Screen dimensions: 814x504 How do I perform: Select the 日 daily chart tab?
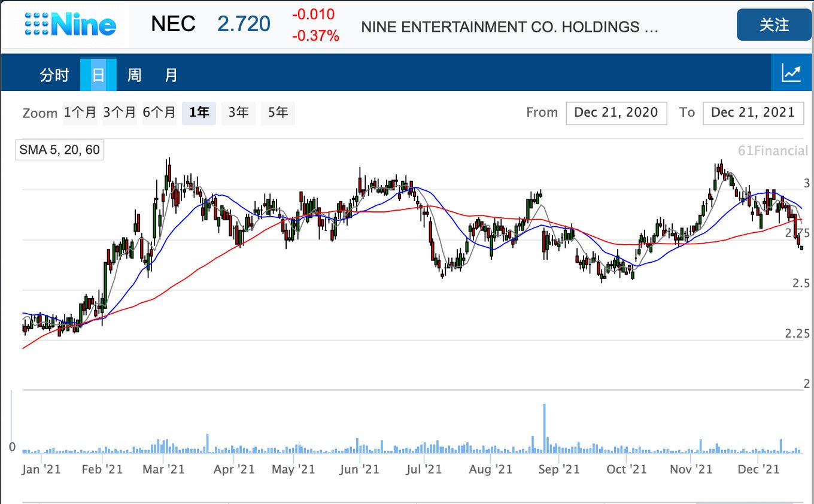coord(98,75)
